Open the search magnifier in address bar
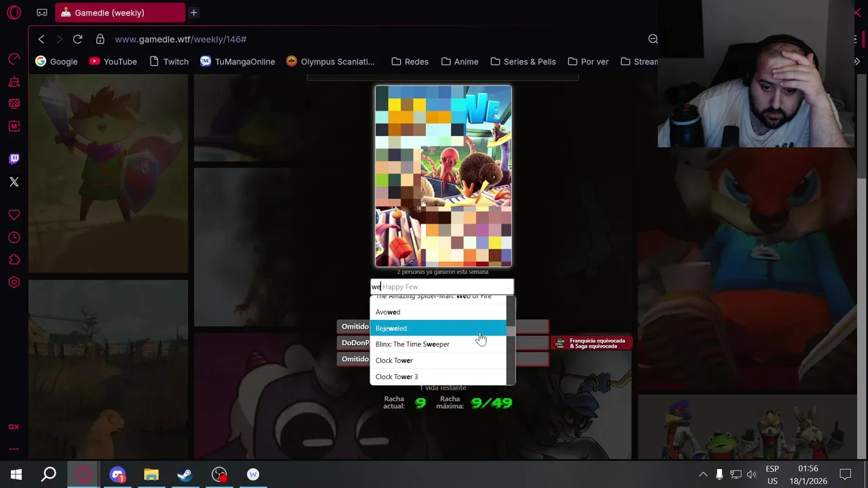Image resolution: width=868 pixels, height=488 pixels. tap(653, 39)
